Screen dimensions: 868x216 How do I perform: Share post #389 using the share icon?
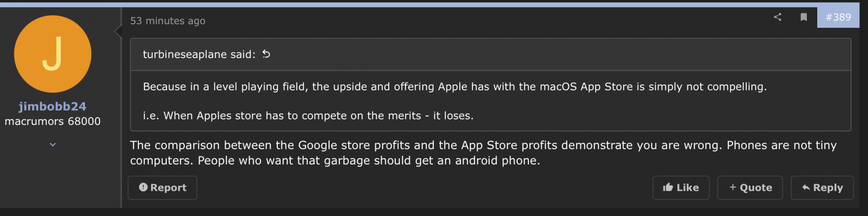click(777, 17)
